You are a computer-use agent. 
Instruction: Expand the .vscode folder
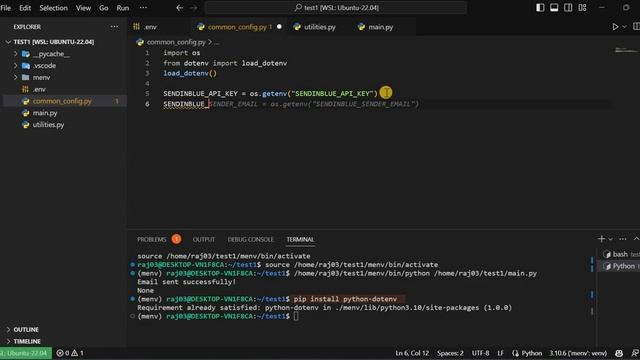point(16,66)
